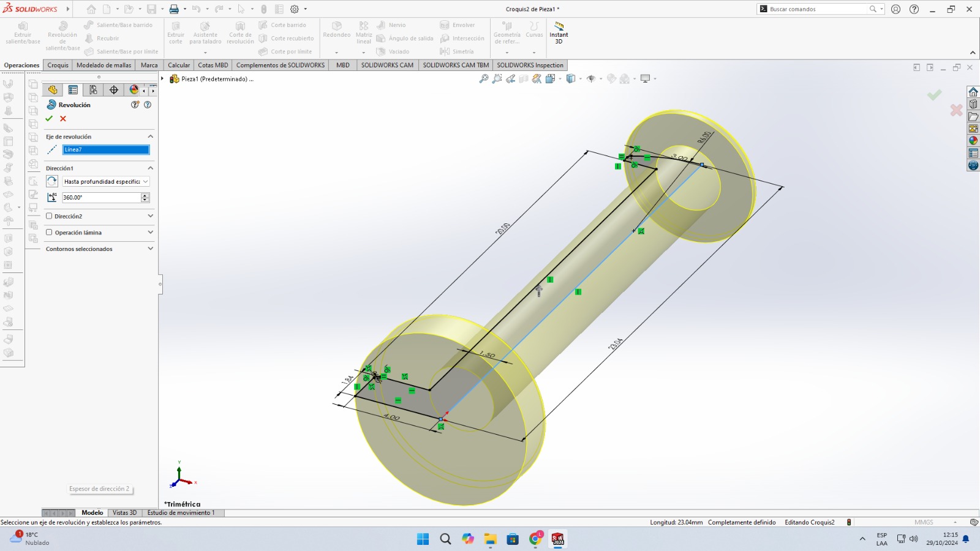Enable the Dirección2 checkbox
This screenshot has height=551, width=980.
coord(49,216)
